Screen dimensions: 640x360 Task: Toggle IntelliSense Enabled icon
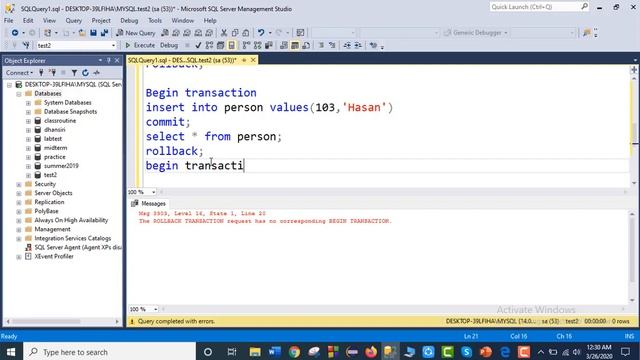[231, 45]
